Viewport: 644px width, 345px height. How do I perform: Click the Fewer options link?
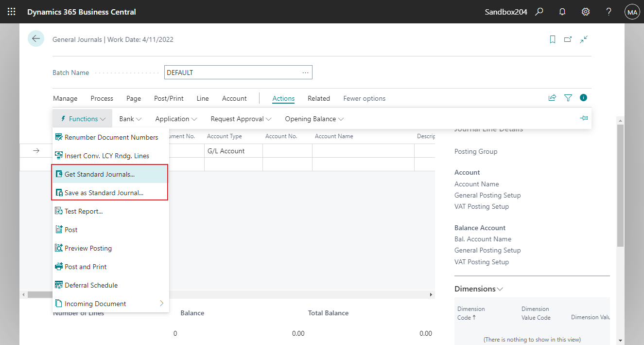click(364, 98)
